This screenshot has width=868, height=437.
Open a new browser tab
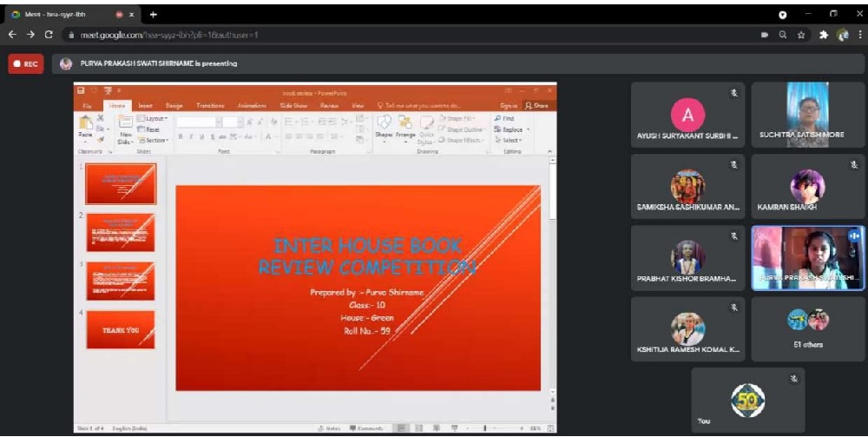pos(154,14)
